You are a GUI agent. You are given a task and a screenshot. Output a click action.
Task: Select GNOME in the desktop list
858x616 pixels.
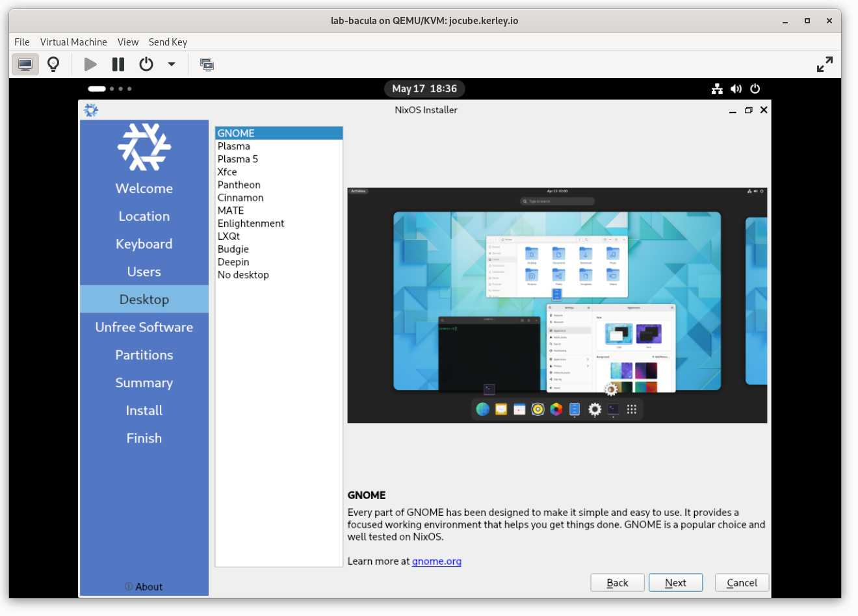click(x=279, y=133)
